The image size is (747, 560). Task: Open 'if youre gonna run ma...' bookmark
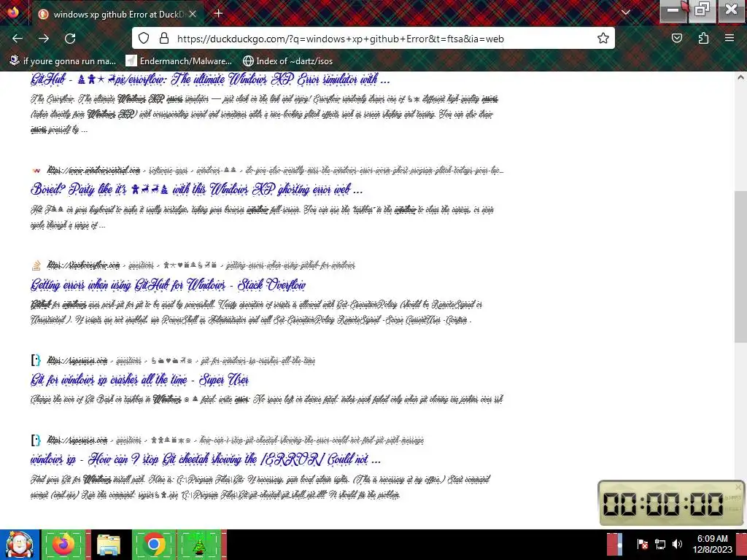coord(63,61)
